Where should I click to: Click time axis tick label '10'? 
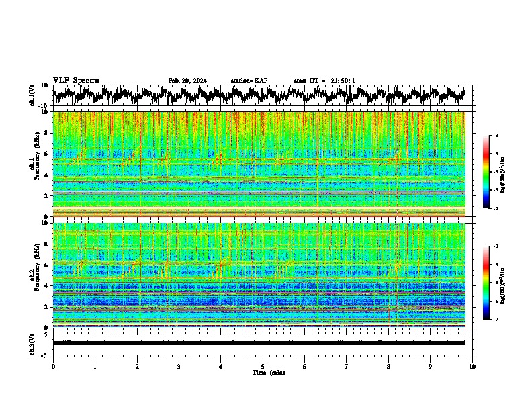point(472,367)
